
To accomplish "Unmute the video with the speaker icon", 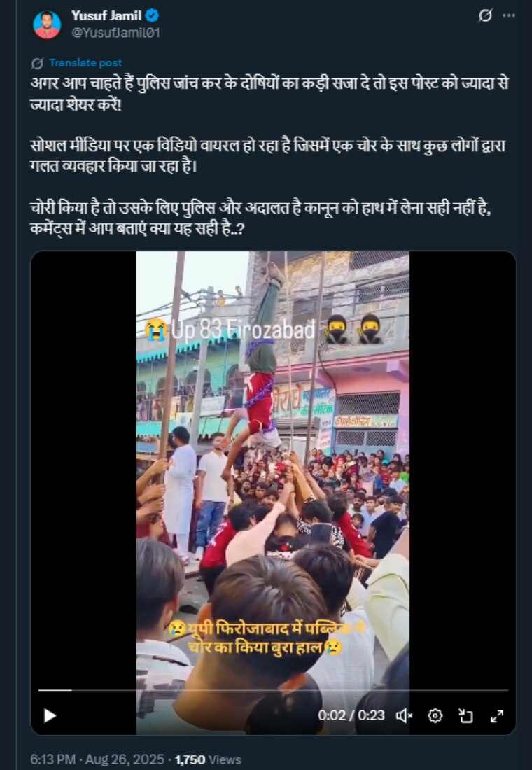I will point(405,715).
